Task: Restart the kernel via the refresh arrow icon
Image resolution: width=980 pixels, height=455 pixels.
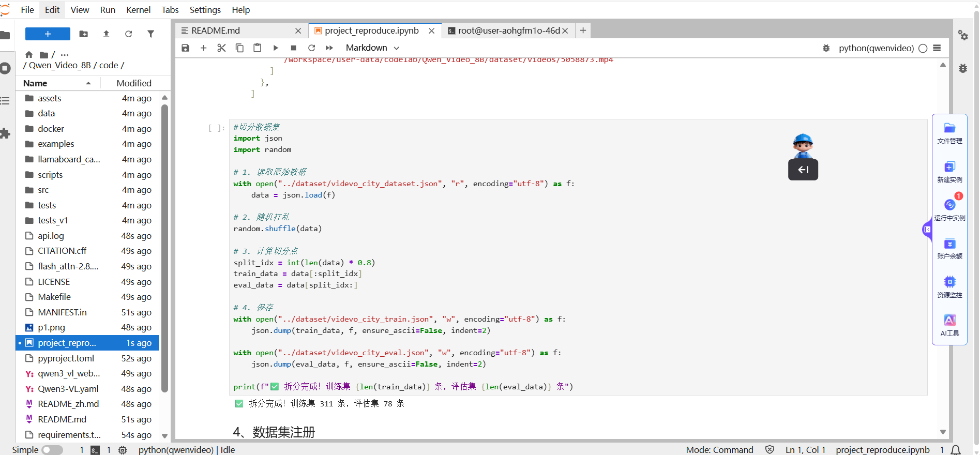Action: pyautogui.click(x=311, y=48)
